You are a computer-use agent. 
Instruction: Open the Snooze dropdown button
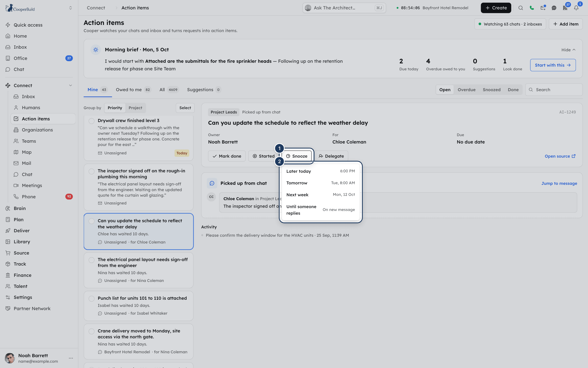pyautogui.click(x=296, y=156)
